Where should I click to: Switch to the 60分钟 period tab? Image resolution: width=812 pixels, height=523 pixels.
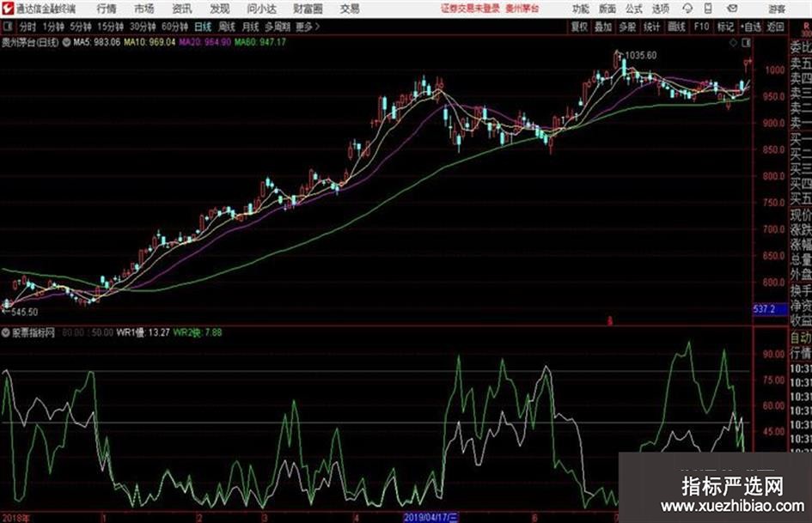174,27
